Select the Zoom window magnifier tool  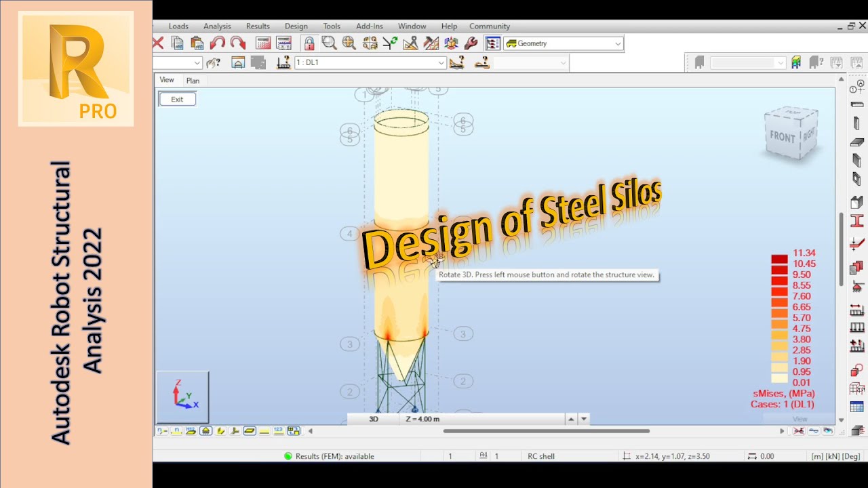click(329, 43)
